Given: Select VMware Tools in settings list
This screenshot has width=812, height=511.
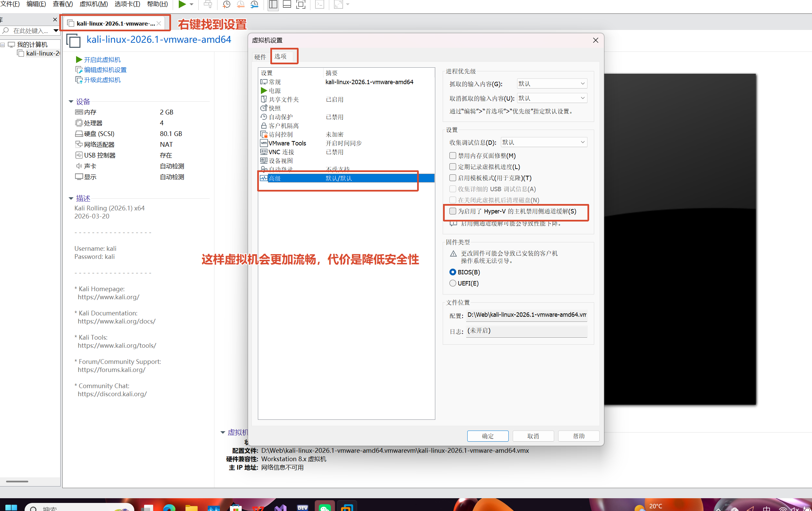Looking at the screenshot, I should click(287, 143).
